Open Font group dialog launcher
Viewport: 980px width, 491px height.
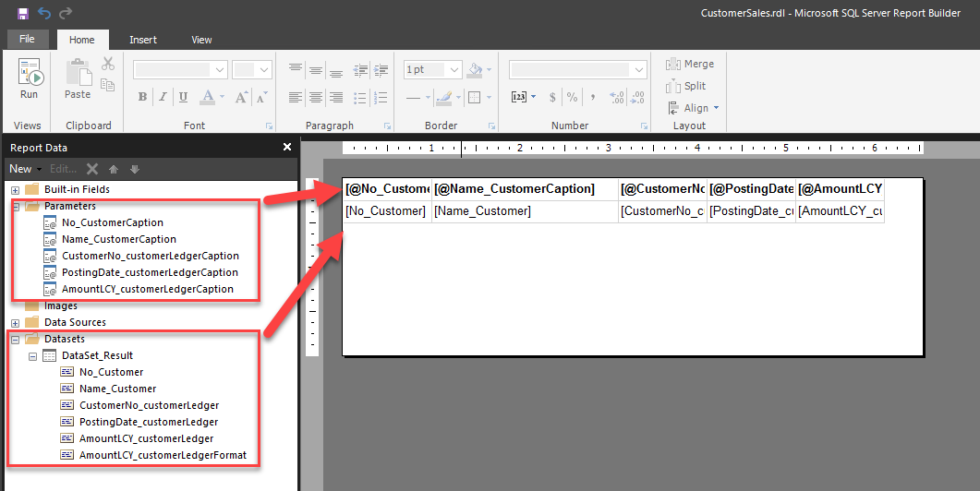(x=270, y=126)
